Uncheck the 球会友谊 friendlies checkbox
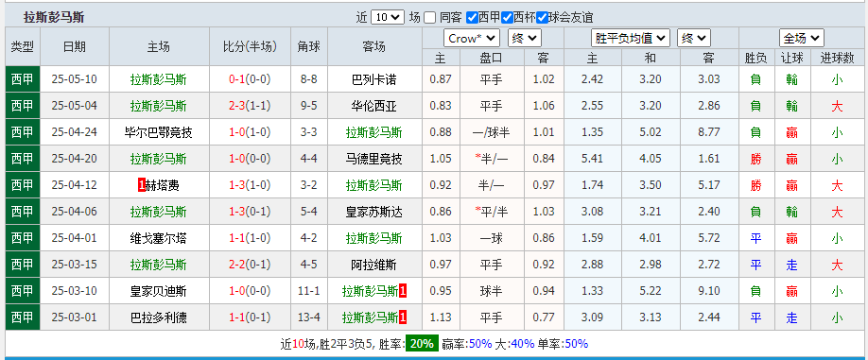The width and height of the screenshot is (868, 360). point(543,18)
